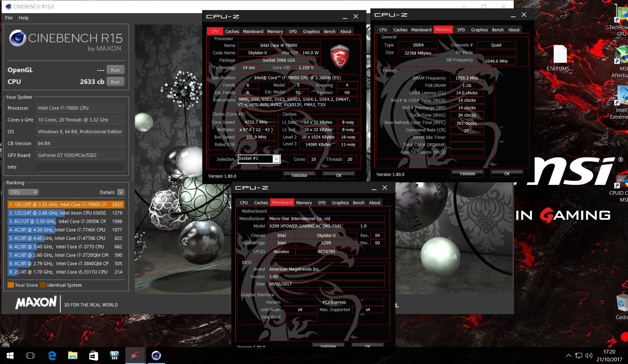Viewport: 628px width, 364px height.
Task: Open Bench tab in CPU-Z Mainboard window
Action: click(358, 203)
